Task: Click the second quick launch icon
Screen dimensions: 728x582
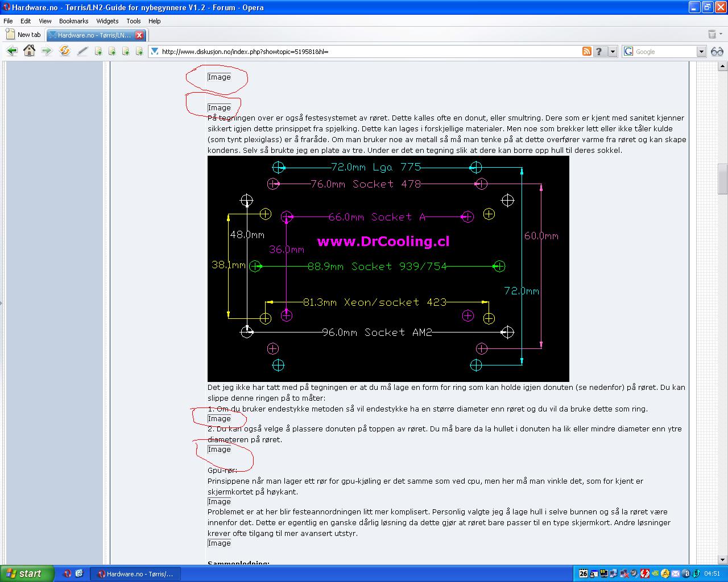Action: tap(79, 573)
